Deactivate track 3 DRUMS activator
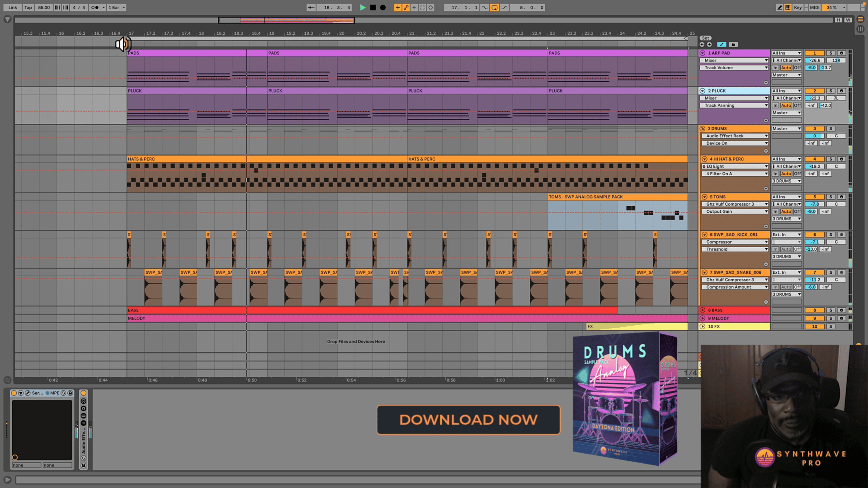This screenshot has width=868, height=488. (x=814, y=129)
